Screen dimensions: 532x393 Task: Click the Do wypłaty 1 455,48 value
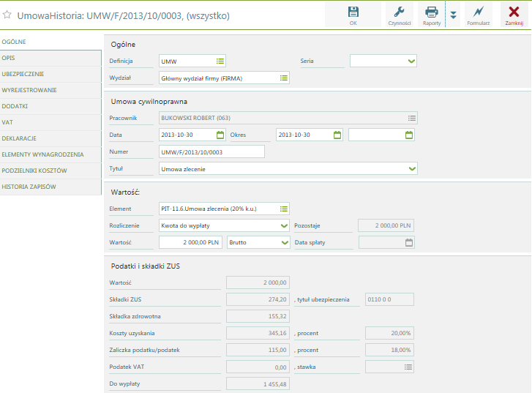point(258,383)
